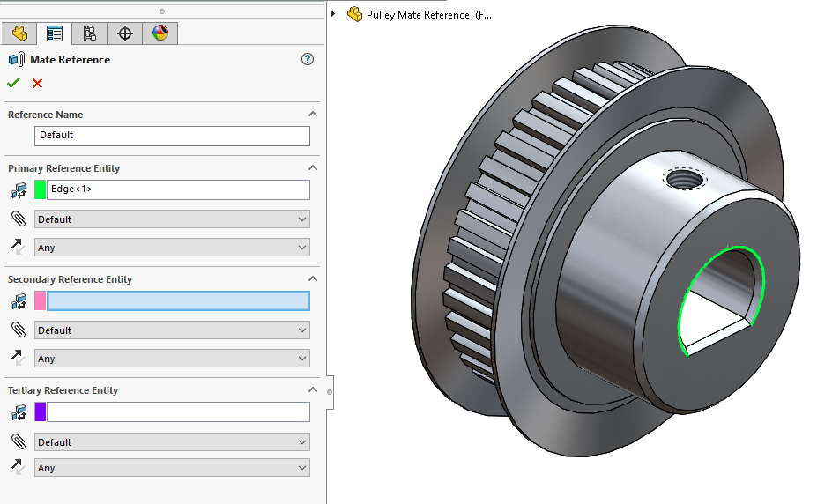Click the green OK checkmark

13,83
